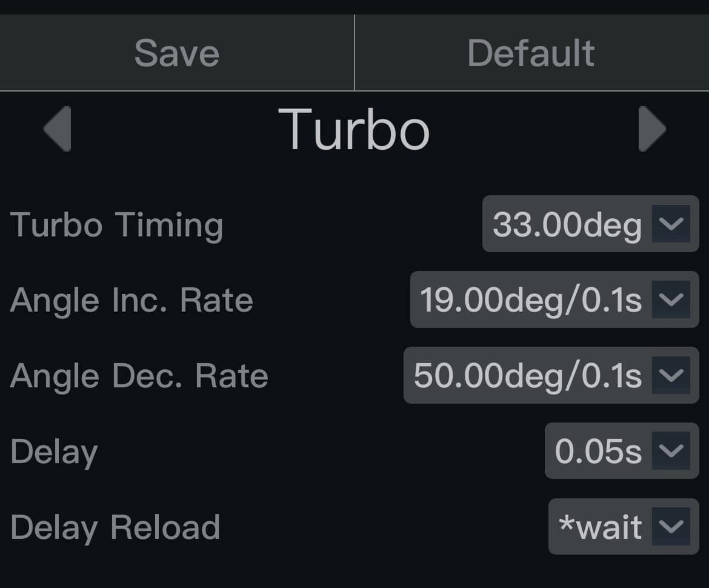Click the *wait value field
Image resolution: width=709 pixels, height=588 pixels.
[600, 527]
